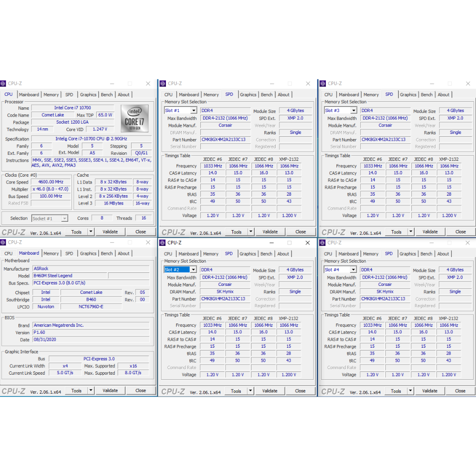Open the Slot #2 memory slot dropdown
The height and width of the screenshot is (476, 476).
point(192,270)
